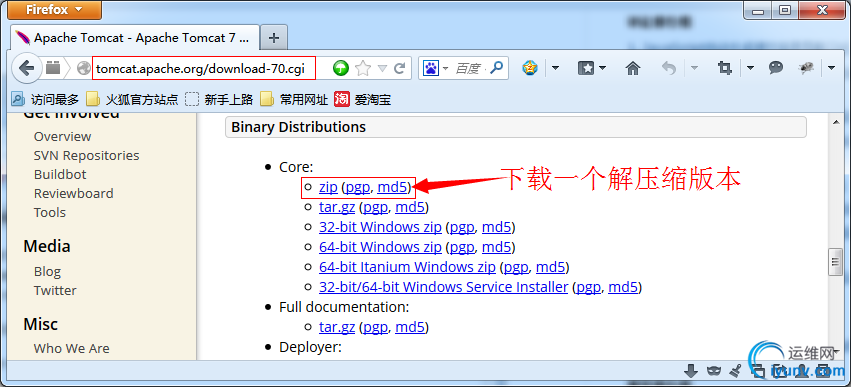The width and height of the screenshot is (851, 387).
Task: Click the broom cleanup icon in status bar
Action: click(x=735, y=372)
